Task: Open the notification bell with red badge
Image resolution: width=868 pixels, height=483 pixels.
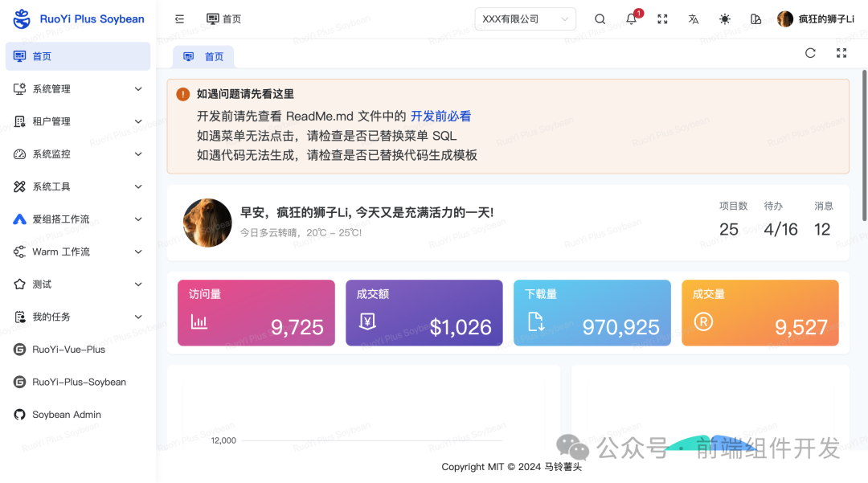Action: (x=631, y=18)
